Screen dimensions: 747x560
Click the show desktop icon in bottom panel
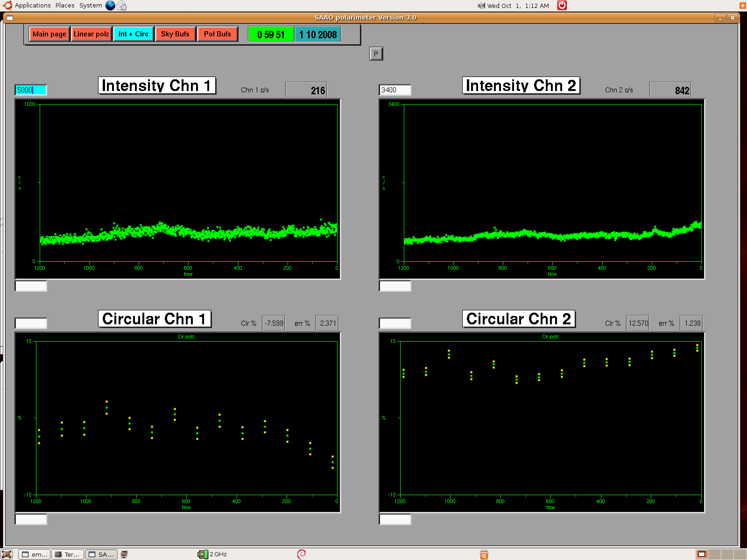coord(7,554)
